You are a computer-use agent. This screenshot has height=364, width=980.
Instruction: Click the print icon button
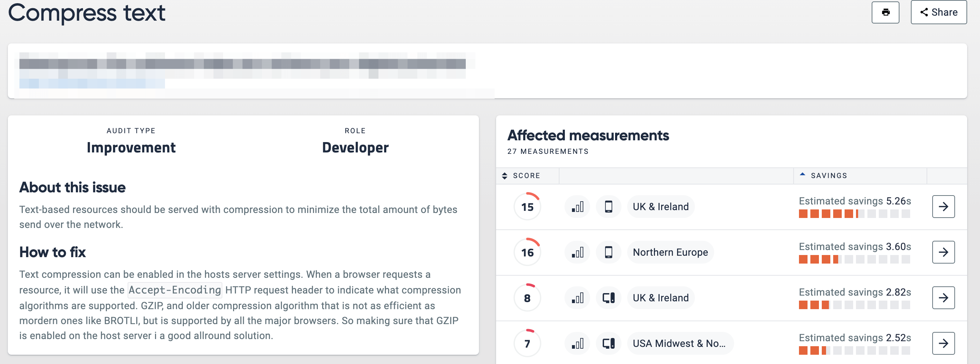[x=885, y=12]
